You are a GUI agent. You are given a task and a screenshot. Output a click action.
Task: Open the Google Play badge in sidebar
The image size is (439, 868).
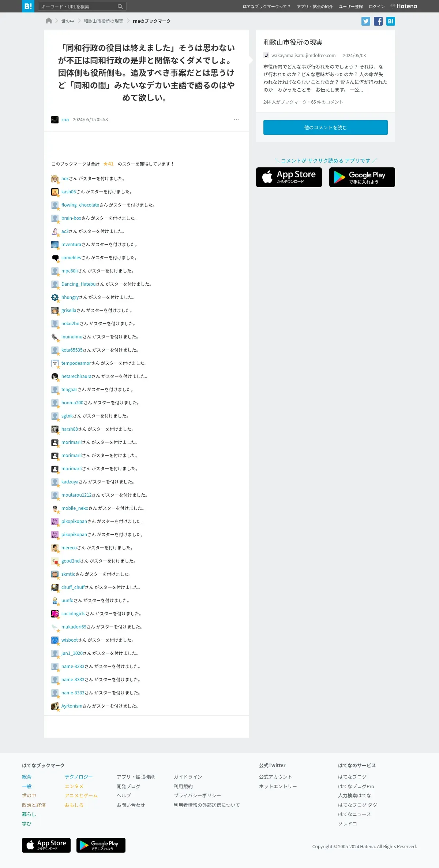click(x=362, y=177)
